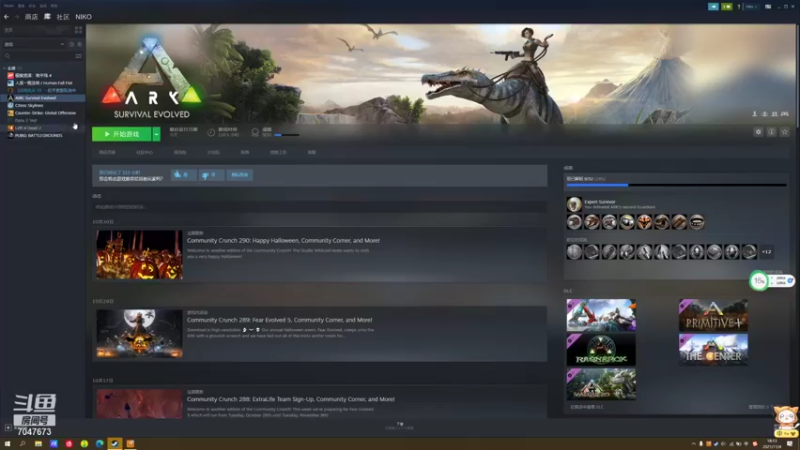800x450 pixels.
Task: Open the Windows Start button
Action: pos(7,444)
